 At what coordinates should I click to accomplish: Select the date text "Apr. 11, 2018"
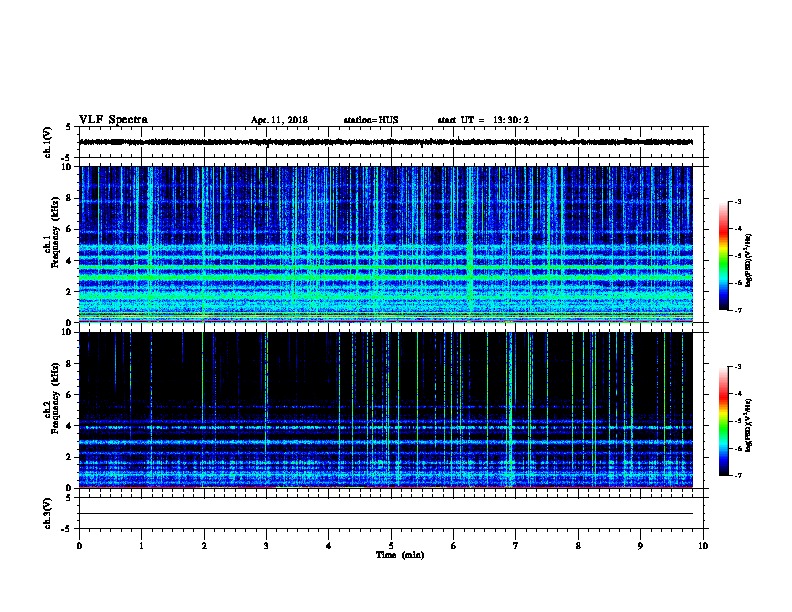(x=279, y=120)
